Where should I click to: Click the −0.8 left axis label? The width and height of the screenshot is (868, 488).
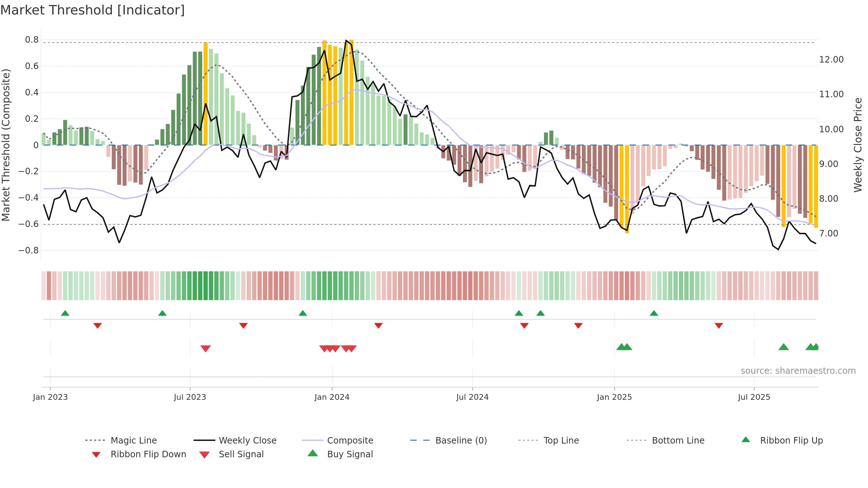29,250
